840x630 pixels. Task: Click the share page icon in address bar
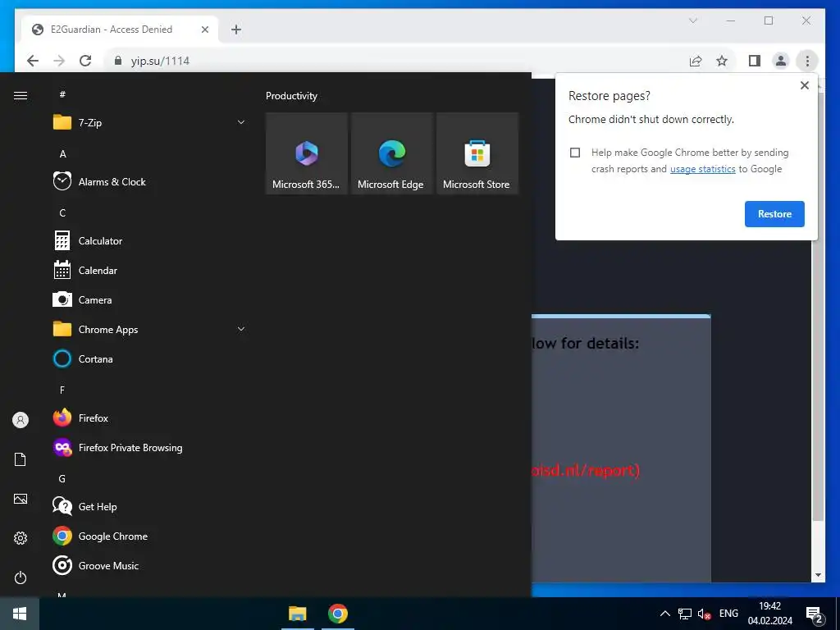(x=696, y=61)
